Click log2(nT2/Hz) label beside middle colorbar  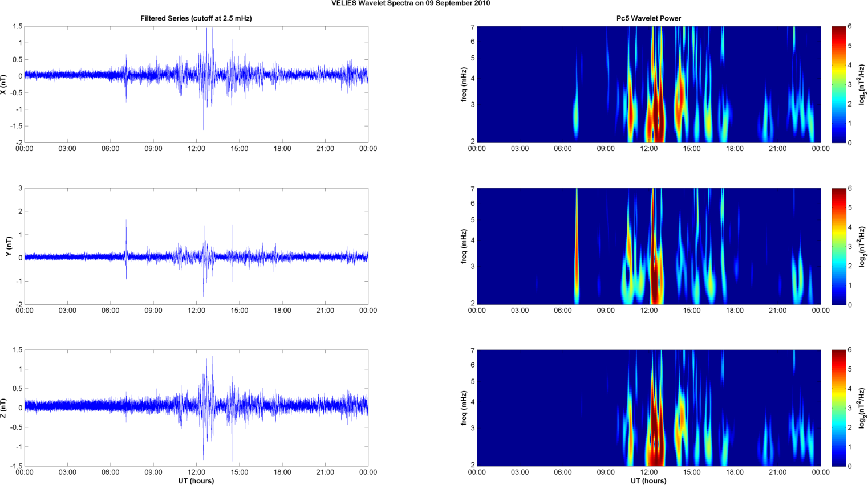click(x=863, y=246)
